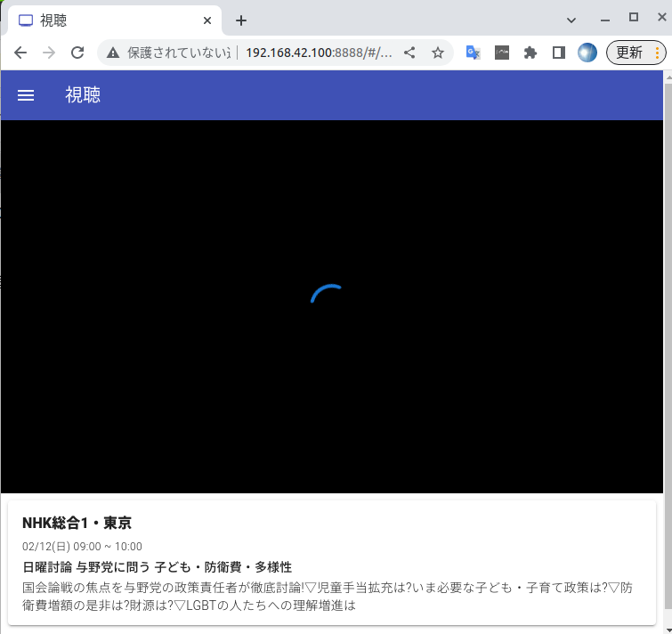Go back to previous page
The width and height of the screenshot is (672, 634).
[x=20, y=53]
